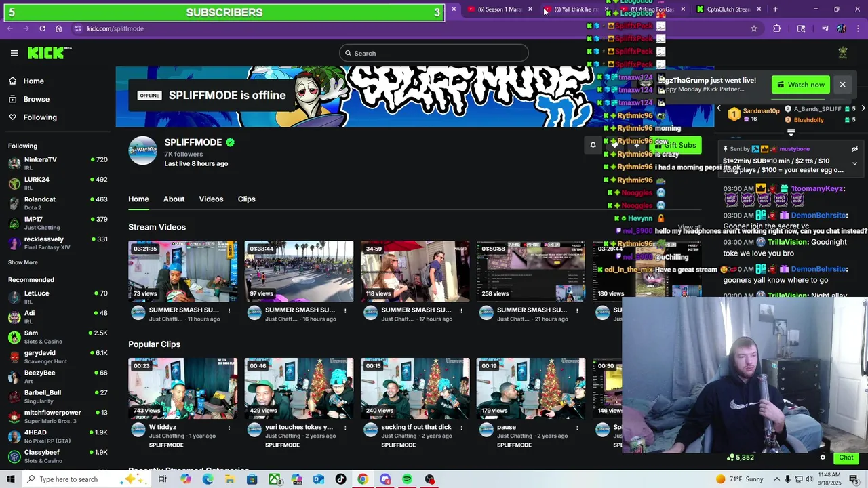Open the 00:19 pause clip thumbnail

click(531, 388)
